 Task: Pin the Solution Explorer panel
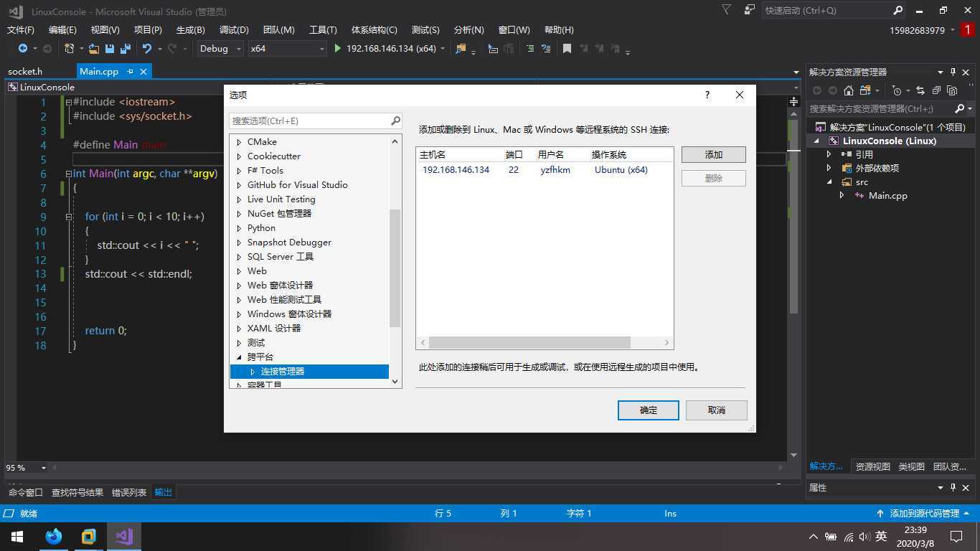point(953,72)
